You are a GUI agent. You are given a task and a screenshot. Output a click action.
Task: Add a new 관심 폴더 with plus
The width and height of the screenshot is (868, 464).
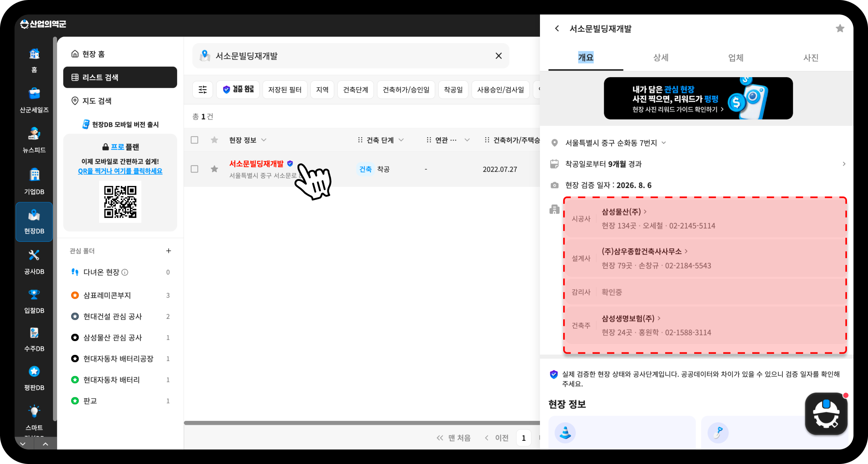[168, 251]
